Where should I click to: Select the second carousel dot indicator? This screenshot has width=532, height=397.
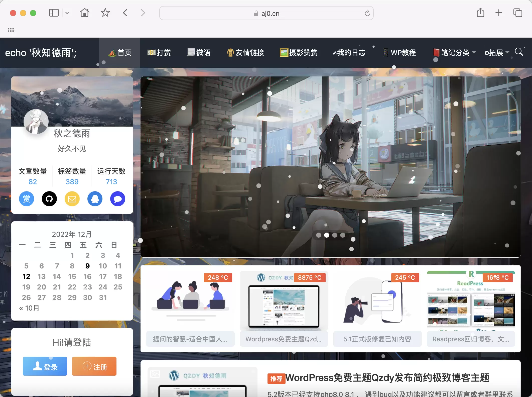pyautogui.click(x=326, y=235)
